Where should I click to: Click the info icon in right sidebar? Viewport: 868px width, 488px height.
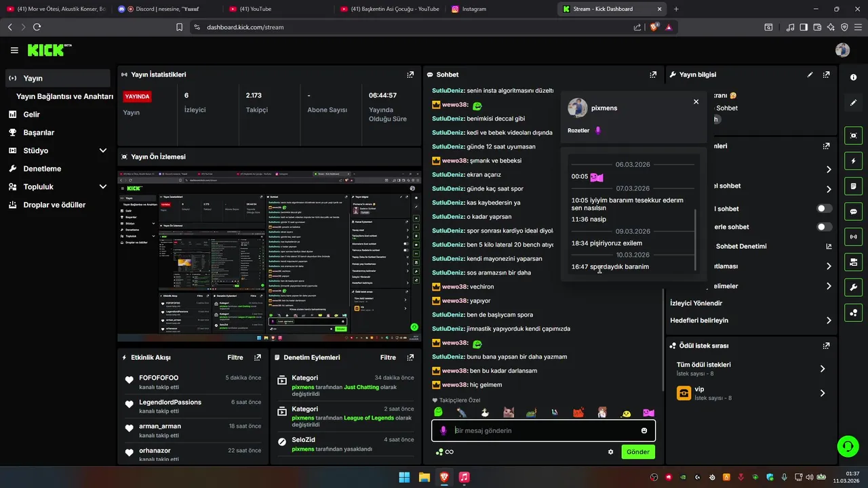click(853, 77)
